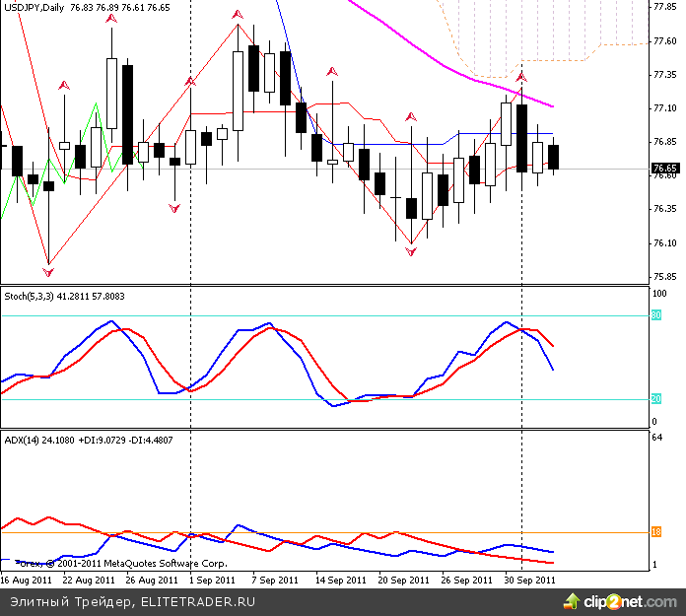Viewport: 686px width, 616px height.
Task: Click the 1 Sep 2011 date label
Action: tap(212, 581)
